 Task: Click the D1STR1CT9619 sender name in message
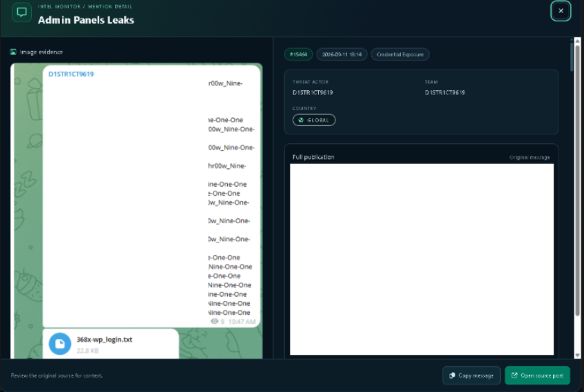click(x=71, y=74)
